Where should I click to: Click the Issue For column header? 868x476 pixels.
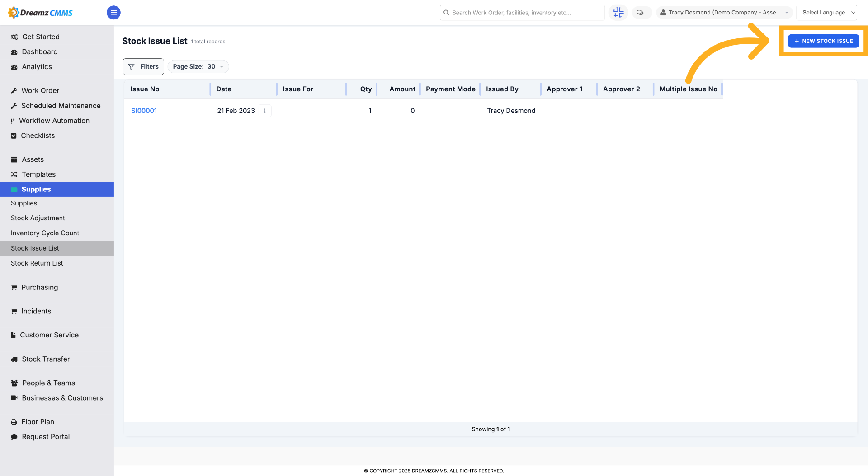coord(298,89)
